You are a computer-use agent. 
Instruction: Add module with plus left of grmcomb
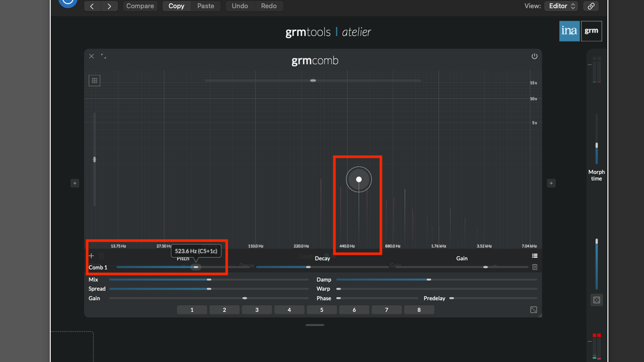click(x=75, y=183)
